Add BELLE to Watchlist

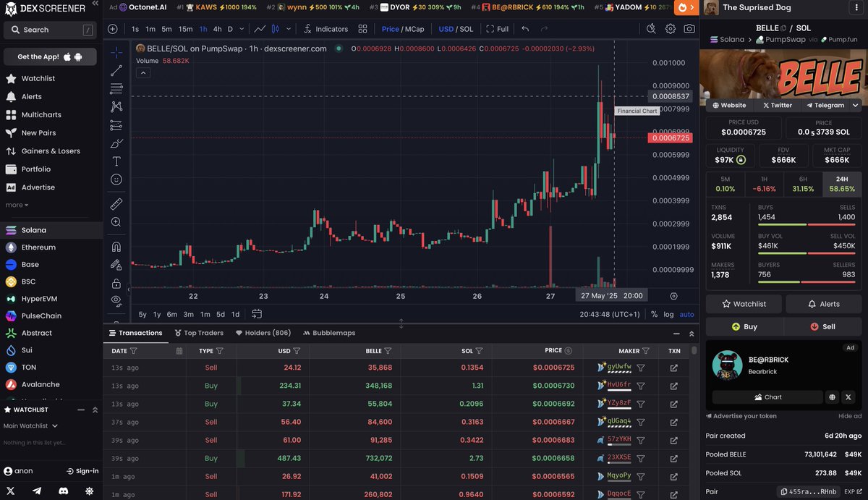tap(744, 304)
